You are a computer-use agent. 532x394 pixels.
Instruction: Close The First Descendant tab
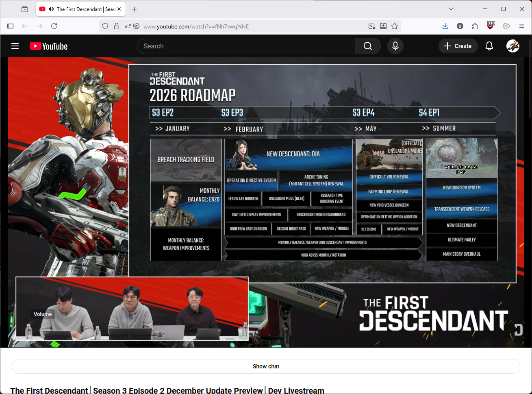119,9
